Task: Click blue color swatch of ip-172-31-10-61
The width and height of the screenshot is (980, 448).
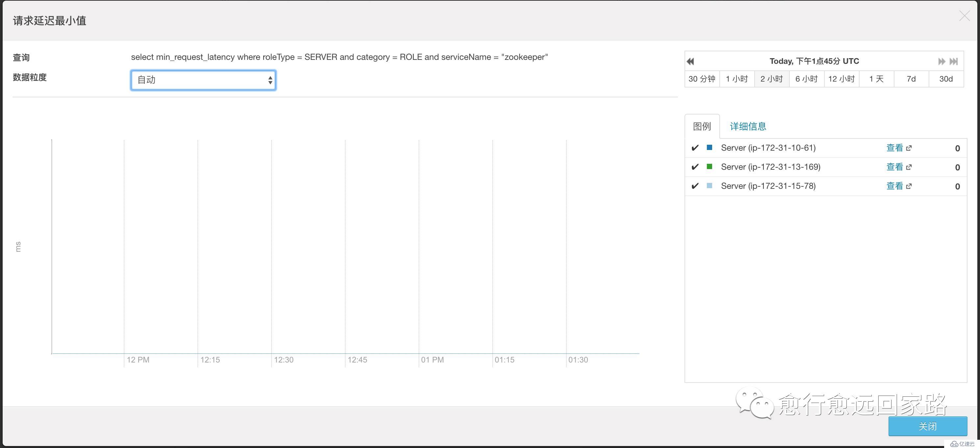Action: click(709, 148)
